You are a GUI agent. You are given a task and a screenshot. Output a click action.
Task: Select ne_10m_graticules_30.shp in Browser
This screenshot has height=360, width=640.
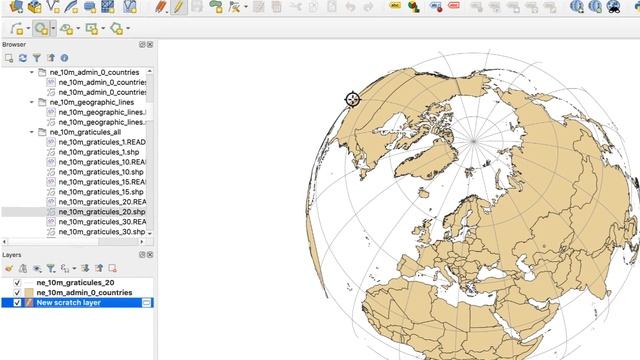click(x=102, y=232)
